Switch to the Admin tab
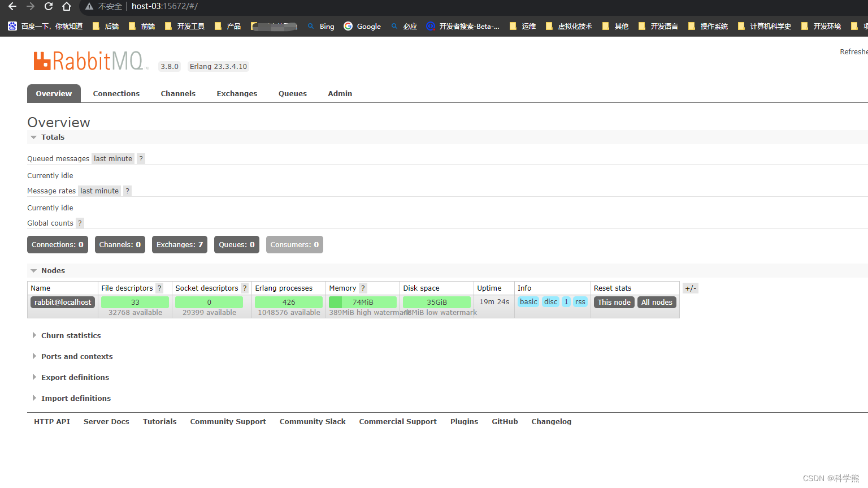The width and height of the screenshot is (868, 488). point(340,93)
